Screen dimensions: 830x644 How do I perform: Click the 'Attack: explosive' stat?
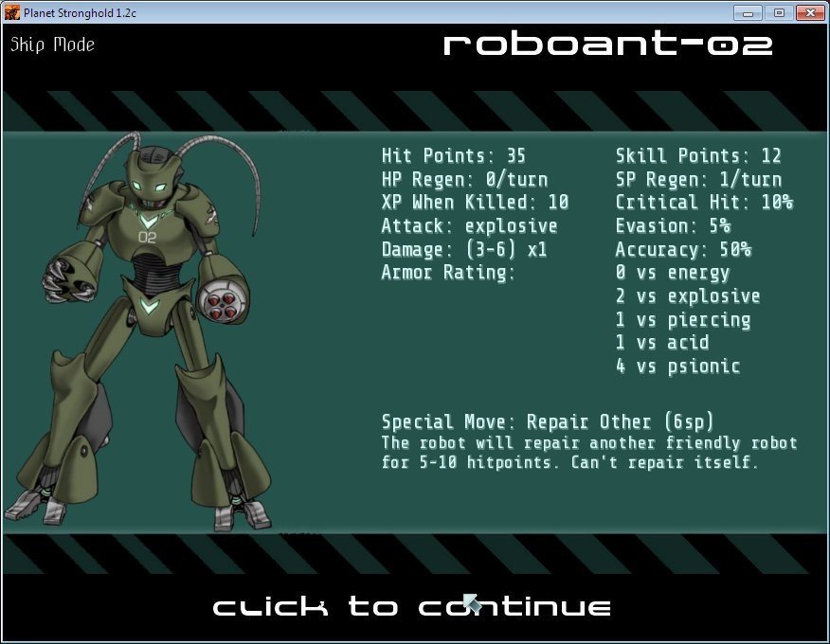(x=470, y=226)
